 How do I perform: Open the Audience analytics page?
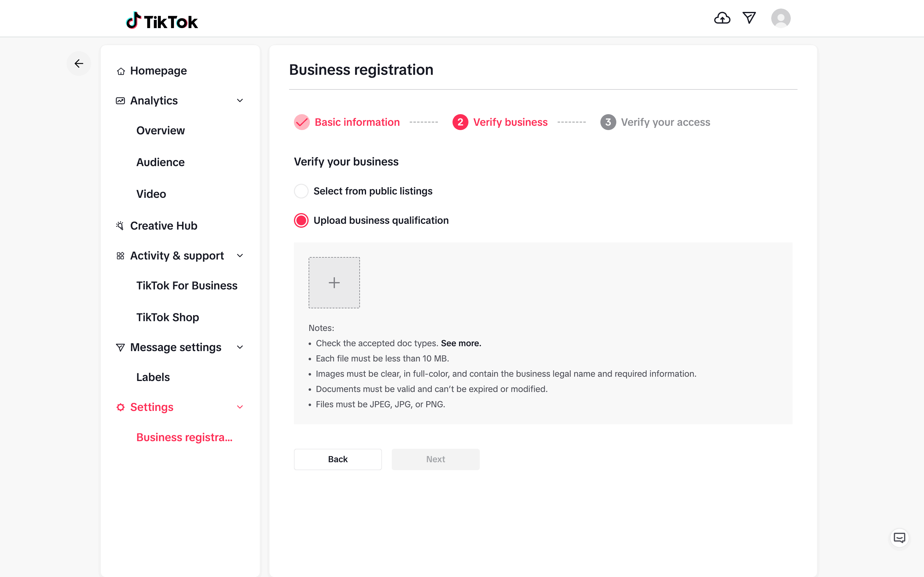(x=160, y=162)
